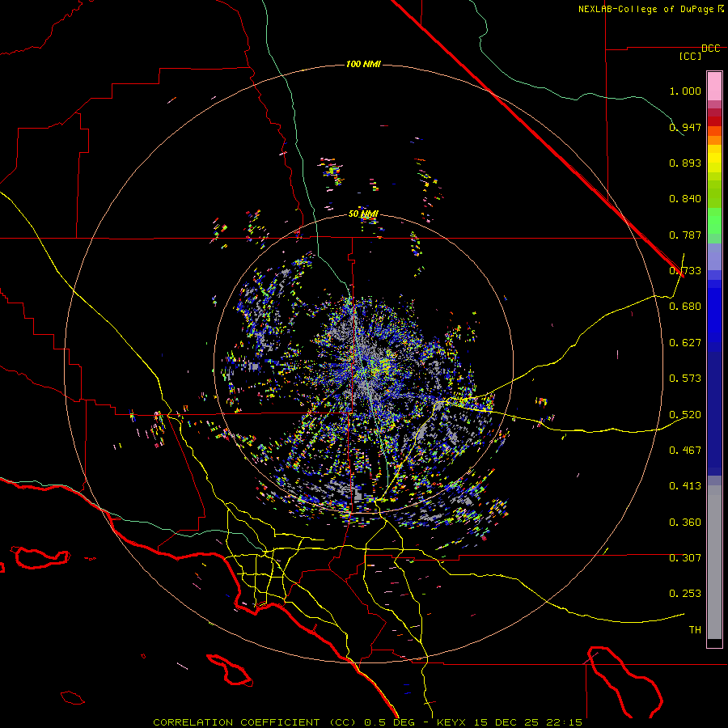Click the KEYX station identifier in the caption
Image resolution: width=728 pixels, height=728 pixels.
(x=451, y=722)
